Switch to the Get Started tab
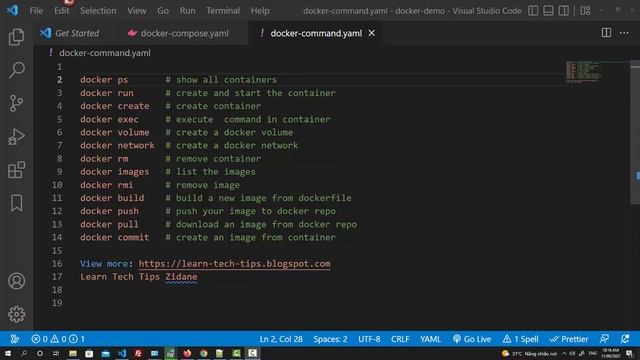This screenshot has width=640, height=360. point(76,33)
